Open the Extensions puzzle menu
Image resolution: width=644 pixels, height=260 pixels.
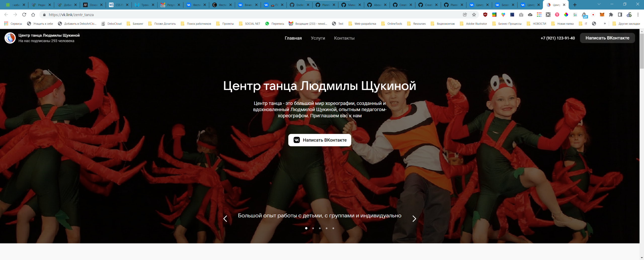(x=611, y=15)
